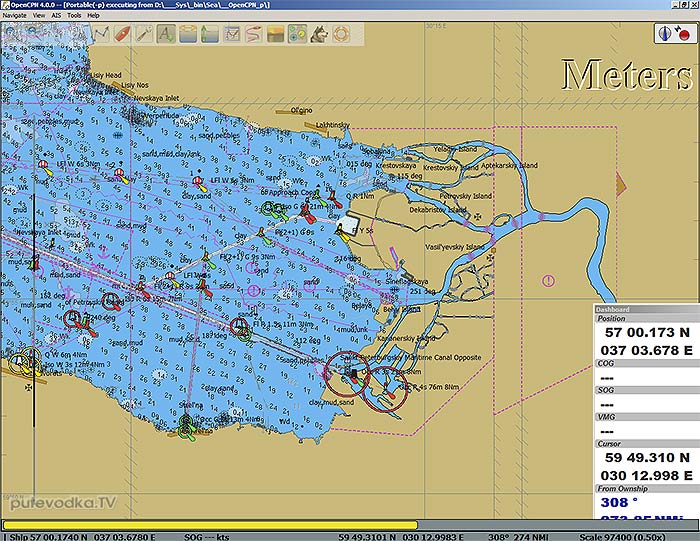The height and width of the screenshot is (541, 700).
Task: Toggle tides display green up-arrow icon
Action: (x=209, y=34)
